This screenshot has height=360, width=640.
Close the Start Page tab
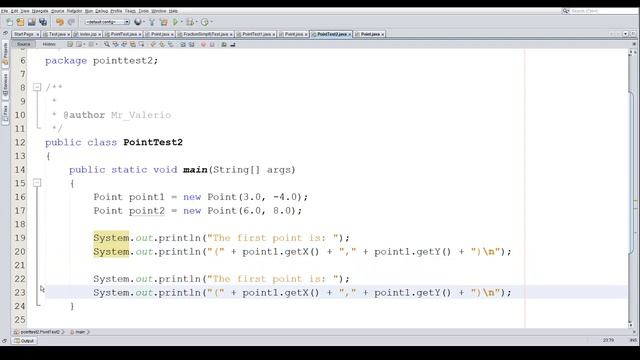tap(37, 34)
